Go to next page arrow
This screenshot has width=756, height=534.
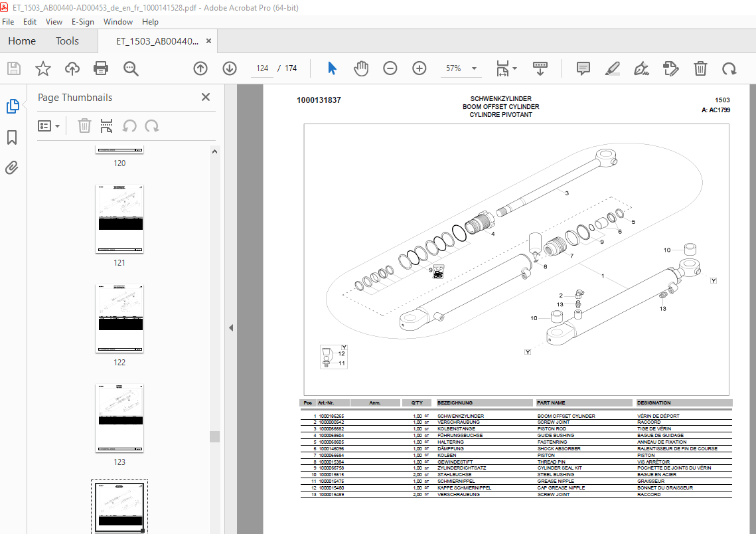(230, 68)
